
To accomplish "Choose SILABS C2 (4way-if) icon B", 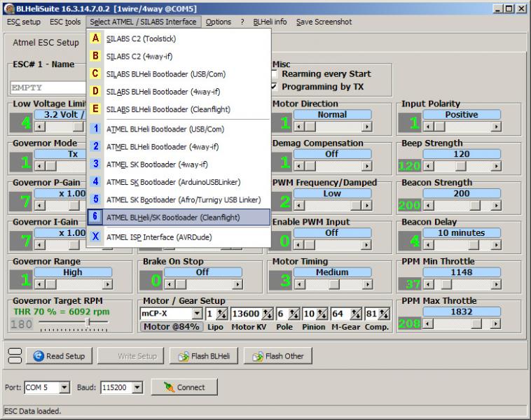I will coord(96,56).
